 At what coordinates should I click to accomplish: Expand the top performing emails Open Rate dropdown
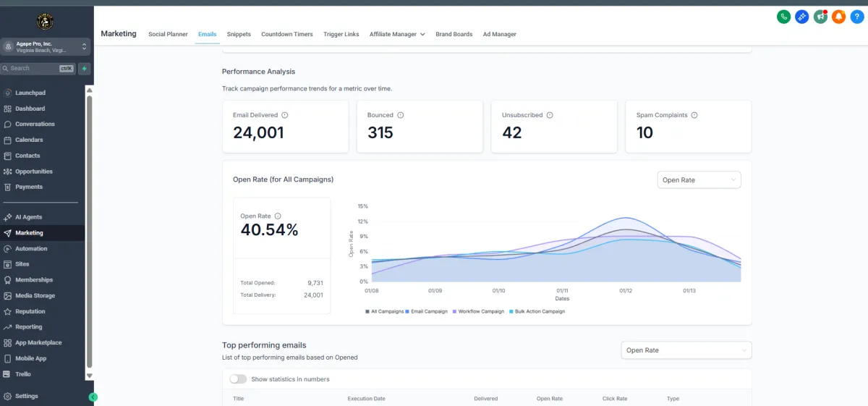tap(686, 350)
